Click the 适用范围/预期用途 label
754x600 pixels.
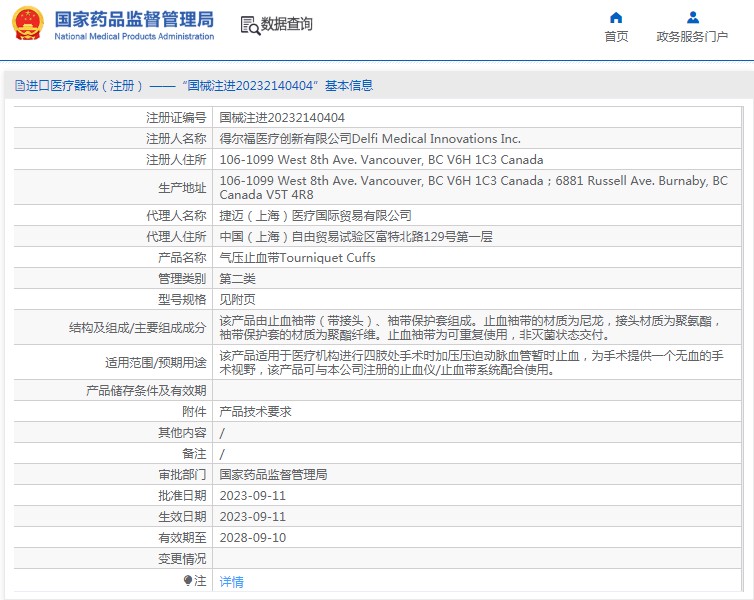(156, 363)
